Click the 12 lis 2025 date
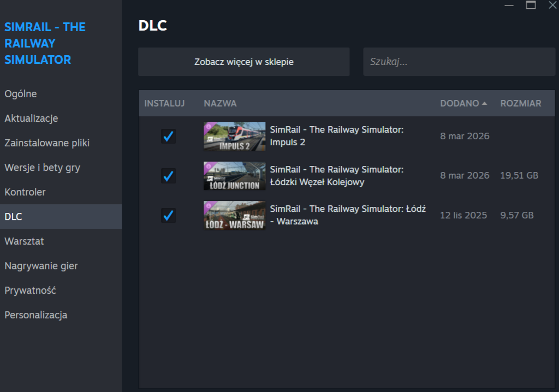The height and width of the screenshot is (392, 559). click(463, 216)
